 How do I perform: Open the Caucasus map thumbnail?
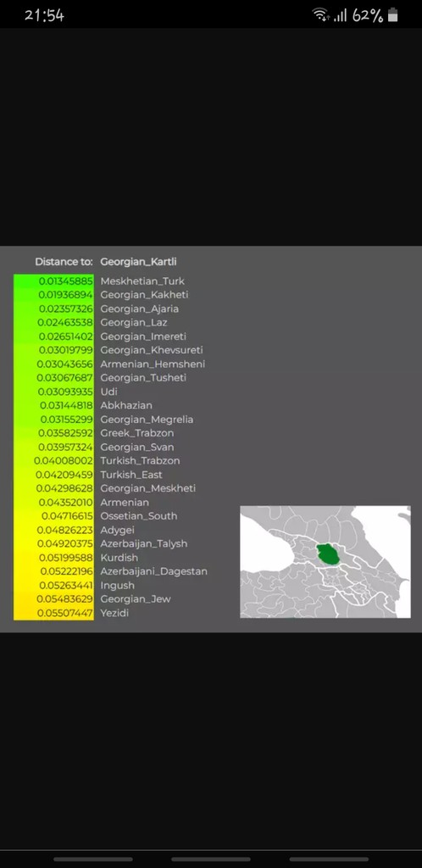325,562
